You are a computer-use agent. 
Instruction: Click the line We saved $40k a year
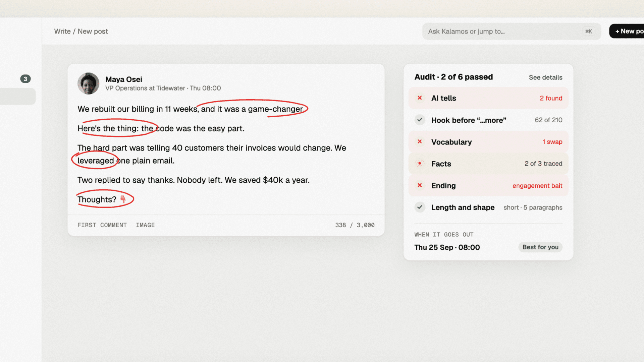pos(267,180)
